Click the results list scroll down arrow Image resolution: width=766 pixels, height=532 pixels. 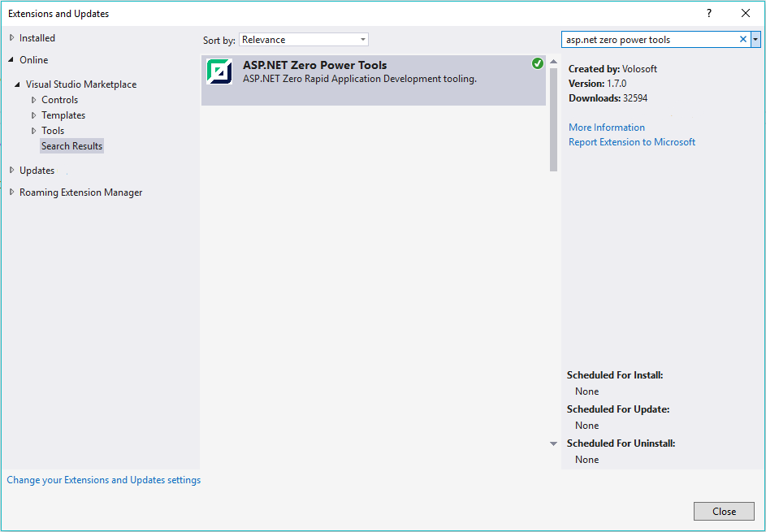tap(553, 443)
